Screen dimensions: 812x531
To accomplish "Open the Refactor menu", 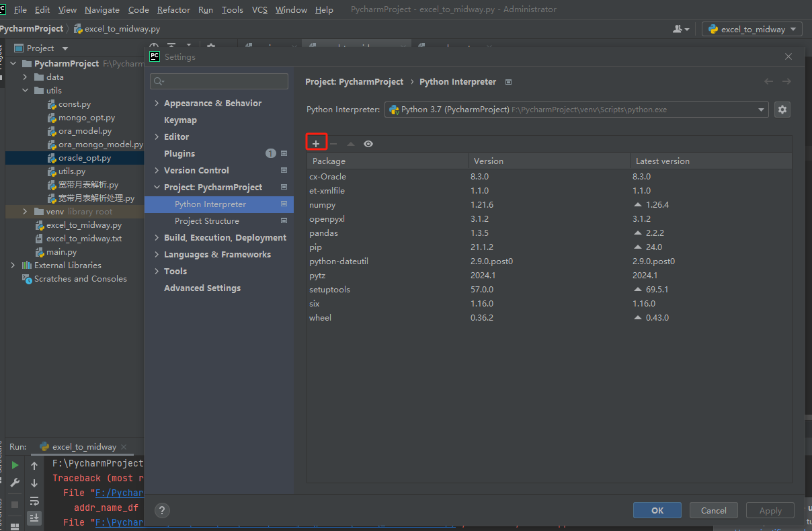I will pos(173,9).
